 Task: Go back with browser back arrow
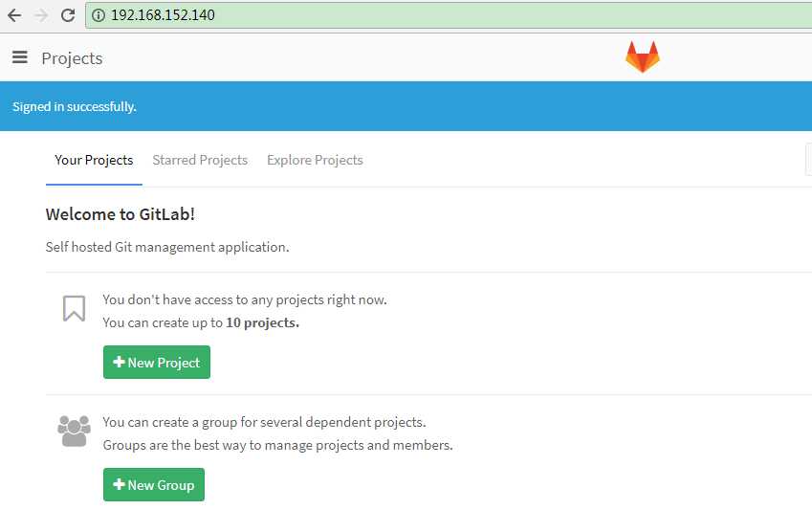click(14, 15)
